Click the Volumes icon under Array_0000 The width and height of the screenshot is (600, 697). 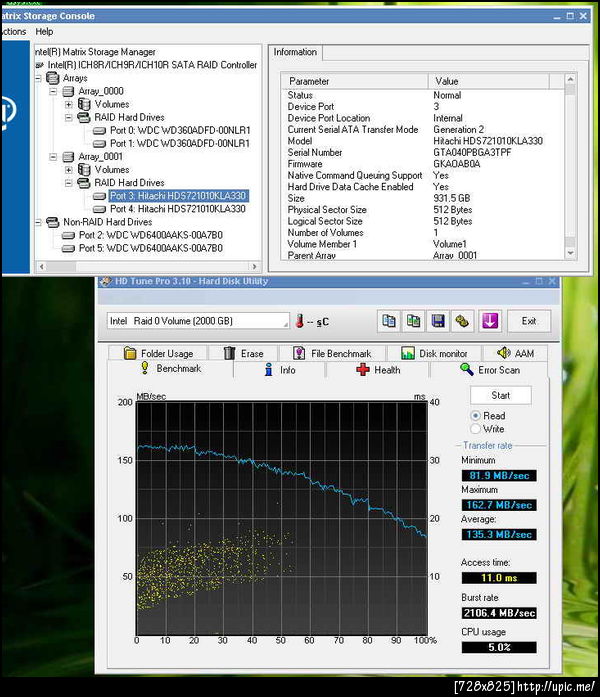[x=84, y=104]
